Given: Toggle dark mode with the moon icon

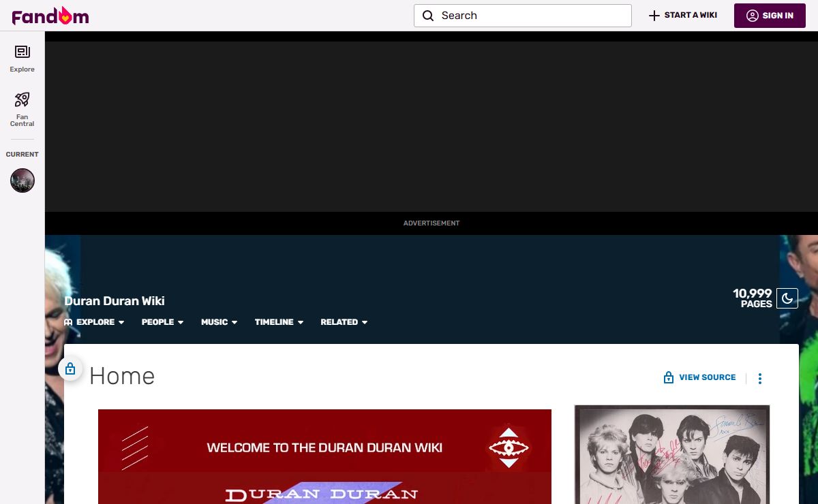Looking at the screenshot, I should [787, 298].
